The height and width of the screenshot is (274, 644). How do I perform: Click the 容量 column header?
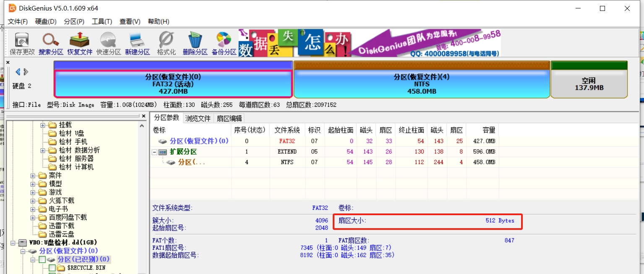pos(482,130)
